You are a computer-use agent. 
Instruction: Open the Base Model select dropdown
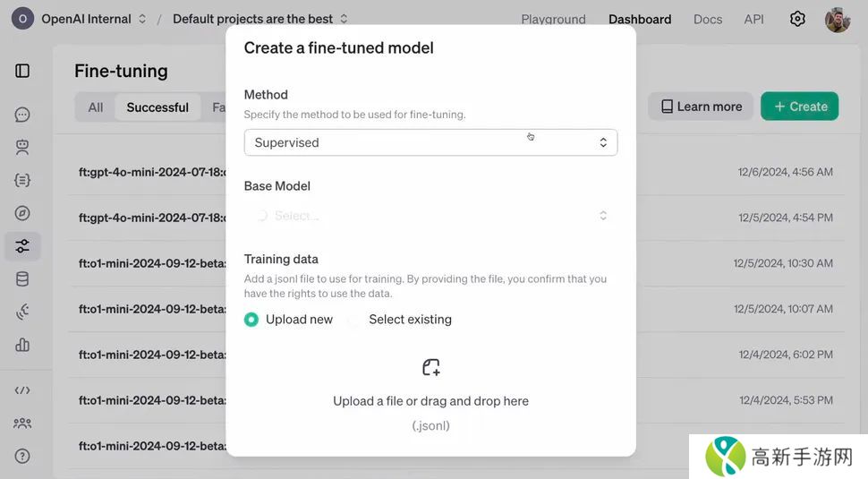[x=430, y=216]
